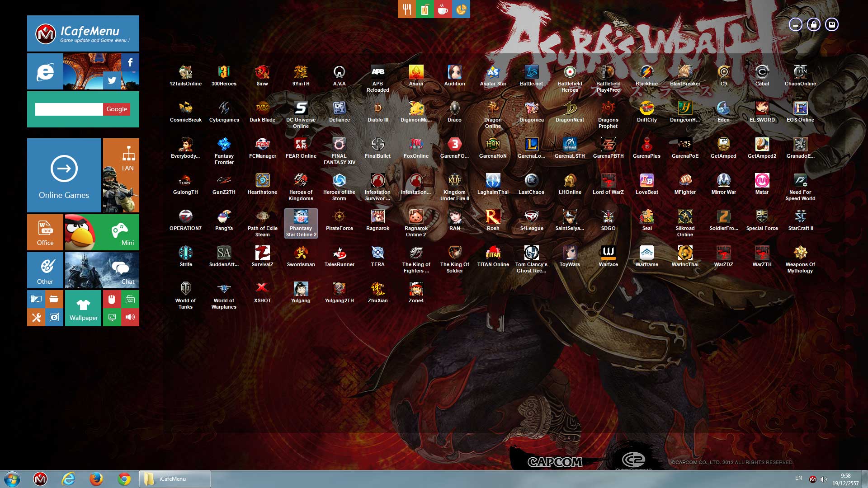Open the Ragnarok Online 2 game
This screenshot has height=488, width=868.
coord(416,223)
